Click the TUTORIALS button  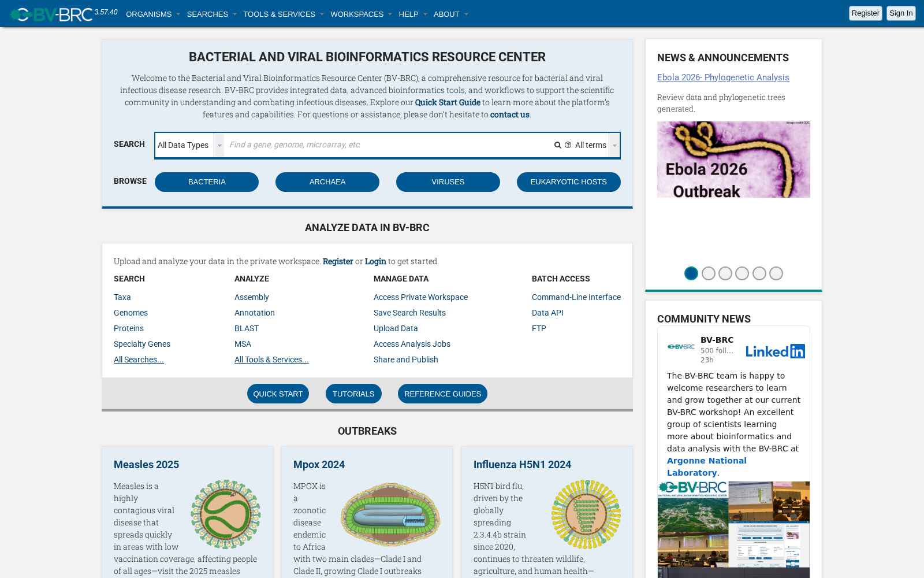[x=353, y=394]
